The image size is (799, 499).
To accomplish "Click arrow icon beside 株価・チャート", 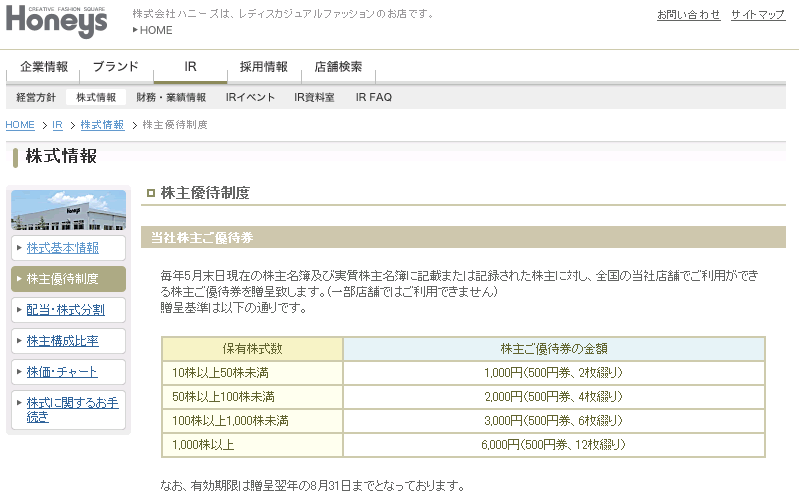I will point(19,372).
